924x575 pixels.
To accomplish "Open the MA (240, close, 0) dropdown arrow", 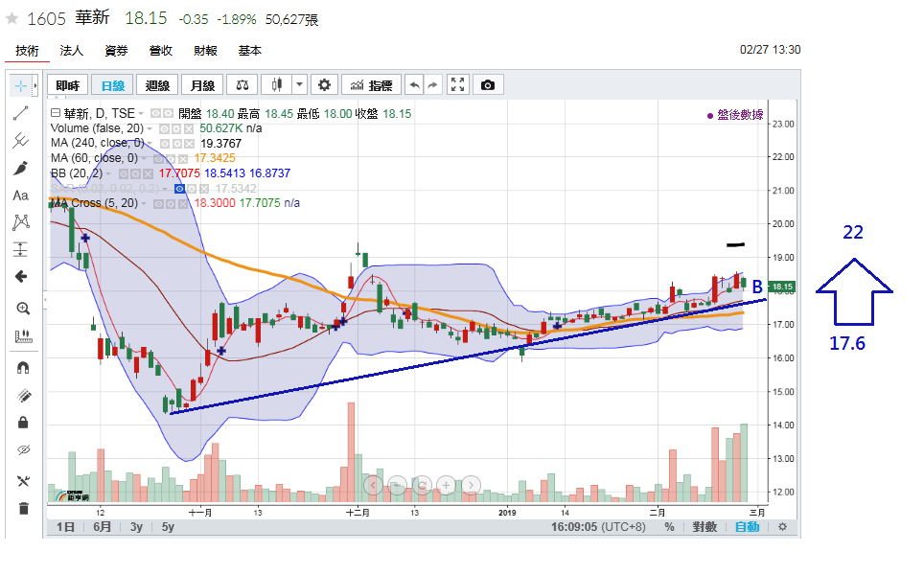I will coord(150,144).
